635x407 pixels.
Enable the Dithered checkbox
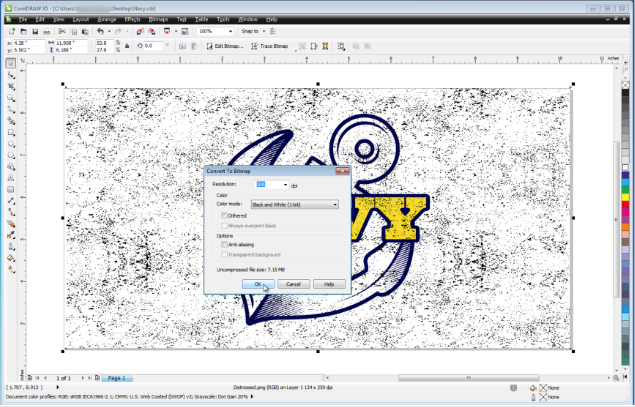224,215
